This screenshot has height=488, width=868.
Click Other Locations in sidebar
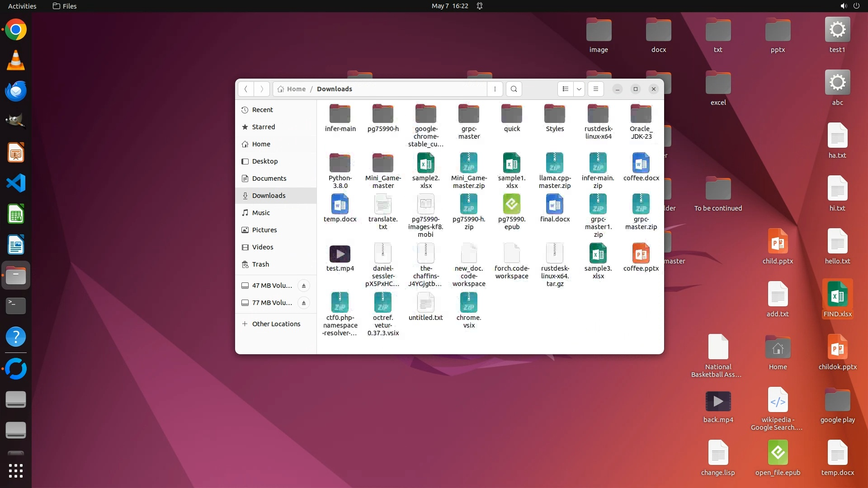[276, 324]
